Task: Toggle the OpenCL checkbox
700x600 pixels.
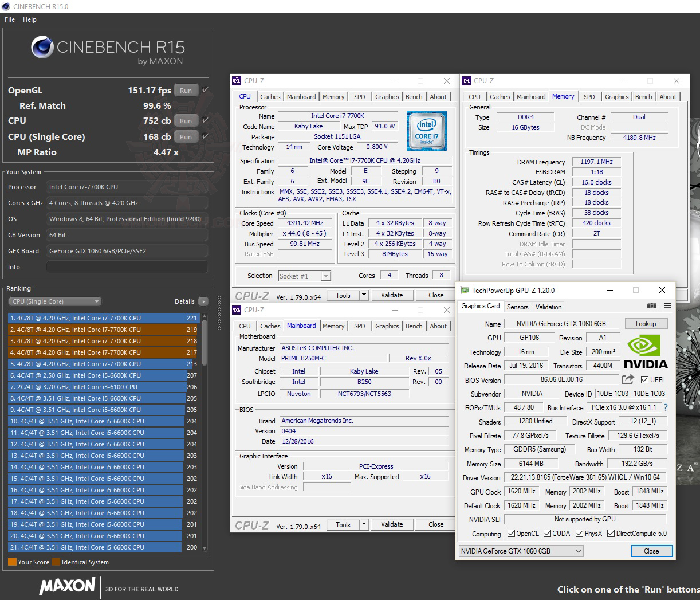Action: [511, 534]
